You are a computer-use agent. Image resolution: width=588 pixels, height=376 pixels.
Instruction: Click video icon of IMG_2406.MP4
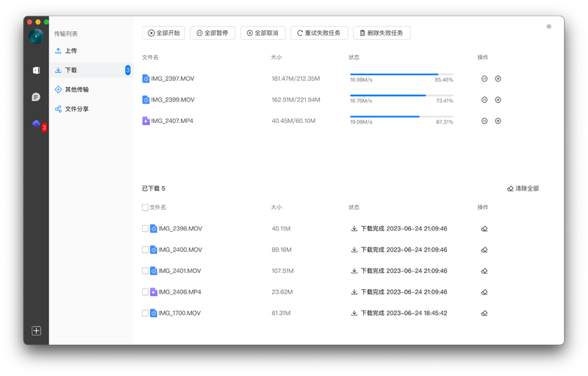coord(154,292)
